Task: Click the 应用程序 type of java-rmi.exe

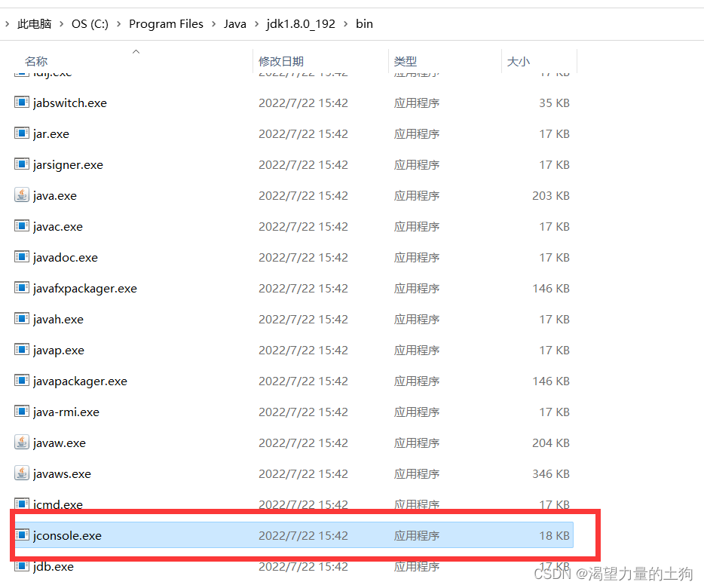Action: pos(417,412)
